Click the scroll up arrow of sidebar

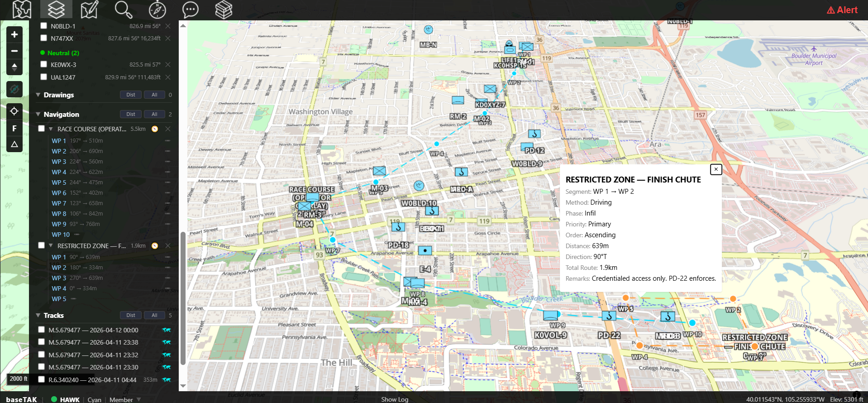click(183, 25)
